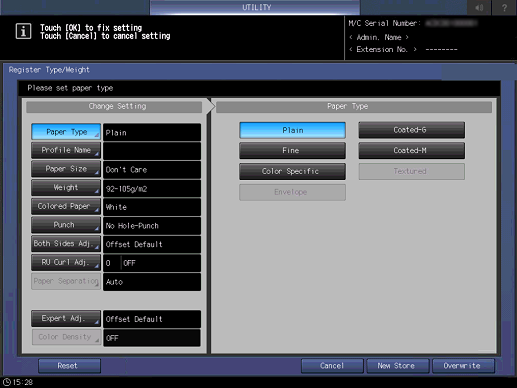Tap the speaker sound icon
Screen dimensions: 517x388
pos(479,7)
